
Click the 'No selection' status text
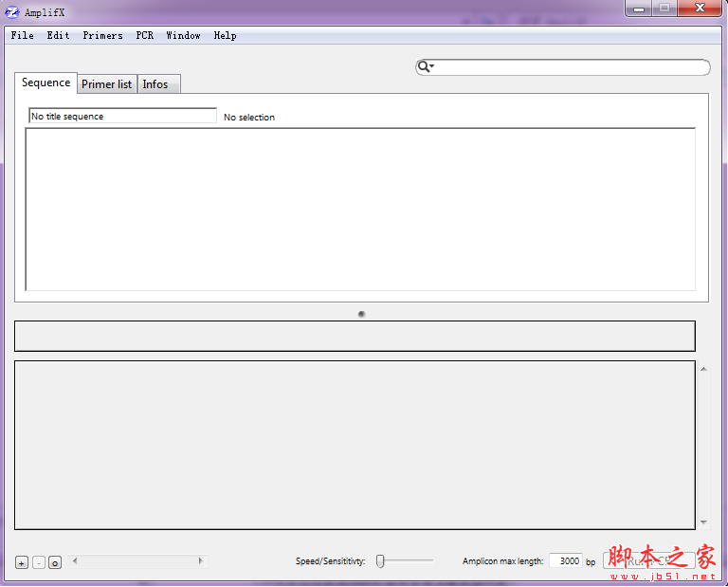pos(249,118)
